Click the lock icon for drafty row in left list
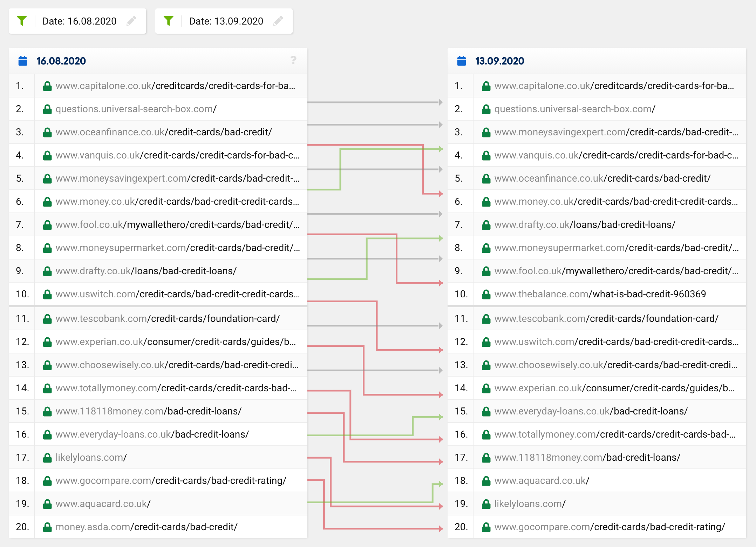Image resolution: width=756 pixels, height=547 pixels. (x=47, y=271)
